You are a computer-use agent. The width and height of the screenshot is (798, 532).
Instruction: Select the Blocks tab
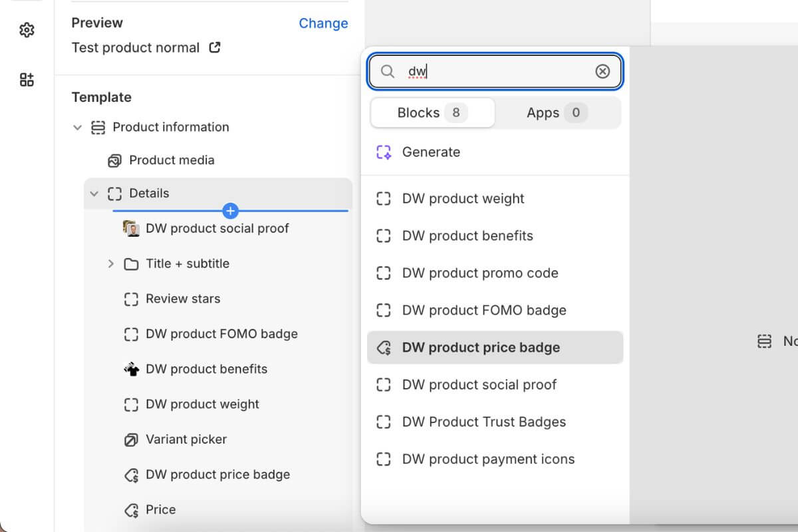click(x=432, y=113)
